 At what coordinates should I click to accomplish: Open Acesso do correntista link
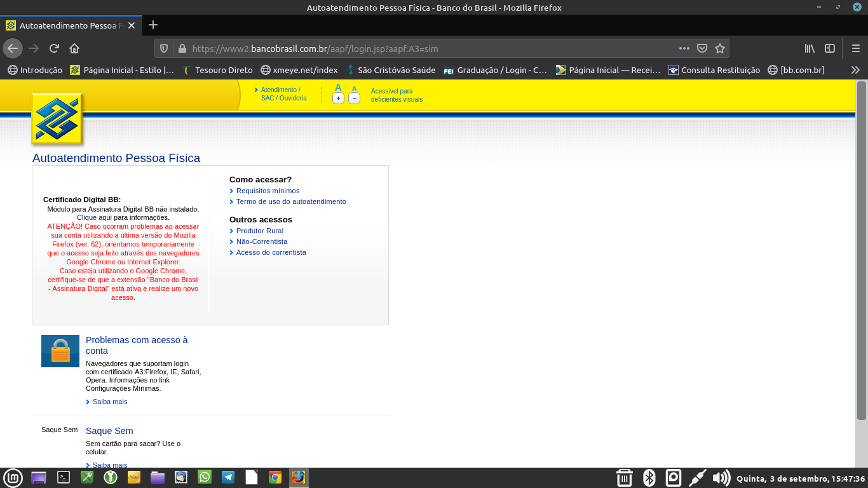[271, 252]
